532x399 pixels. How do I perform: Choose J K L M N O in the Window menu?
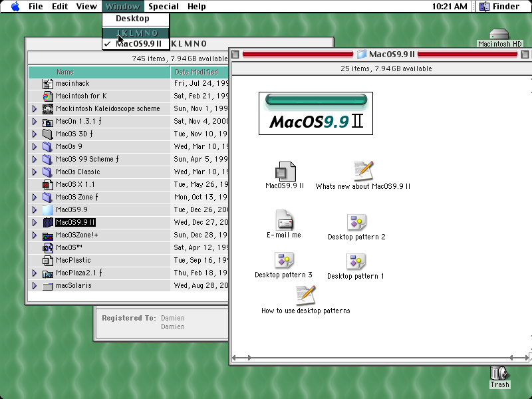136,33
